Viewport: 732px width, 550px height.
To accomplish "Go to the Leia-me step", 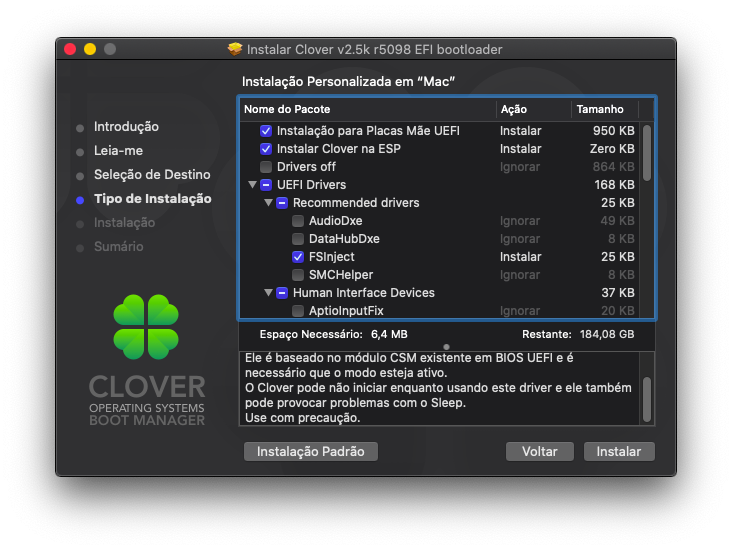I will point(118,151).
